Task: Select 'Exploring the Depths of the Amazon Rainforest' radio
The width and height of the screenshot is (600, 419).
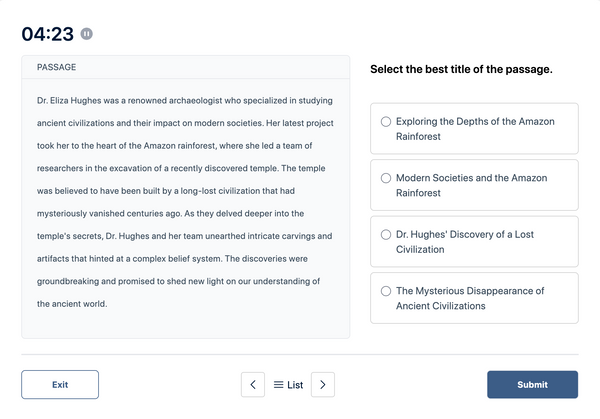Action: (x=386, y=121)
